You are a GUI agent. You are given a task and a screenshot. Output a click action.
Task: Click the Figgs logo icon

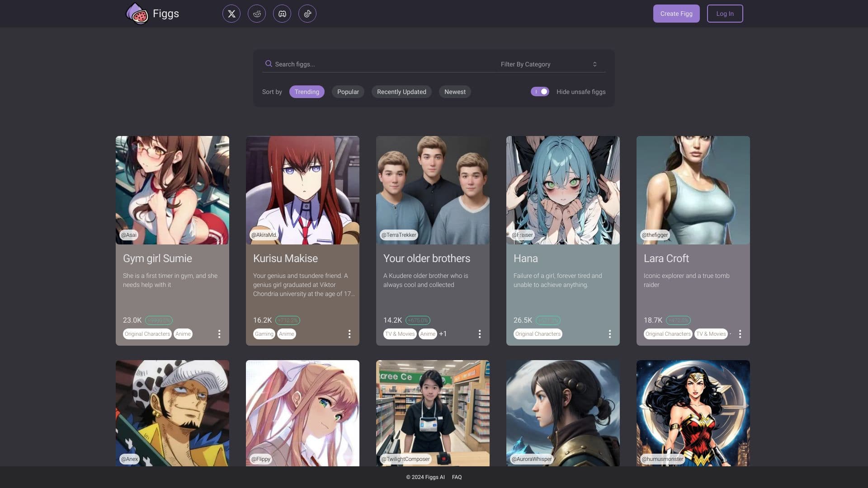pyautogui.click(x=137, y=14)
